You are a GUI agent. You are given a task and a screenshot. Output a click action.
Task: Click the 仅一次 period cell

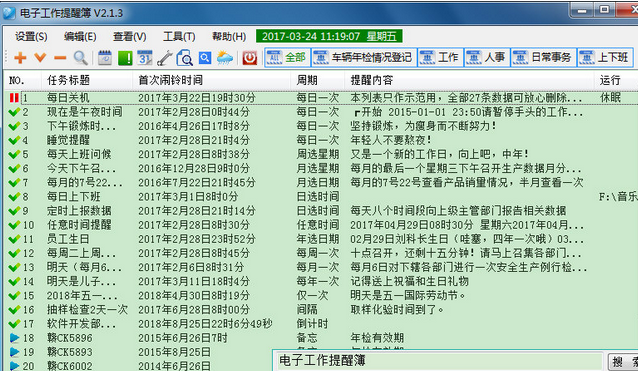(x=312, y=295)
